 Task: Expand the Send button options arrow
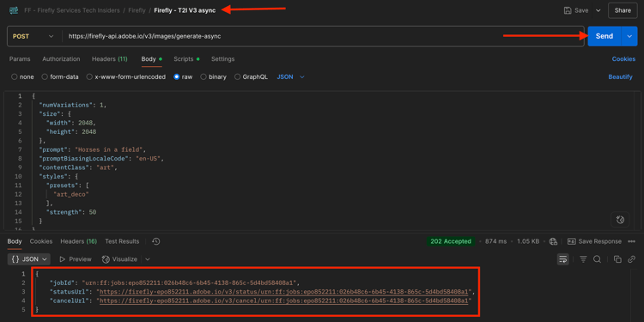[x=629, y=36]
